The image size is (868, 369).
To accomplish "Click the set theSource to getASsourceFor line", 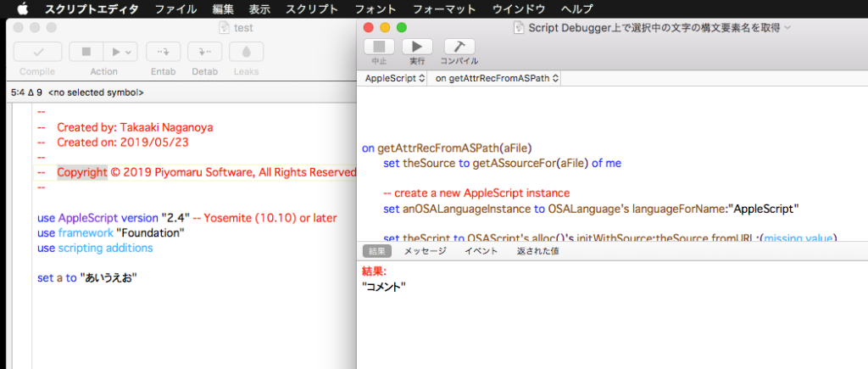I will pos(502,164).
